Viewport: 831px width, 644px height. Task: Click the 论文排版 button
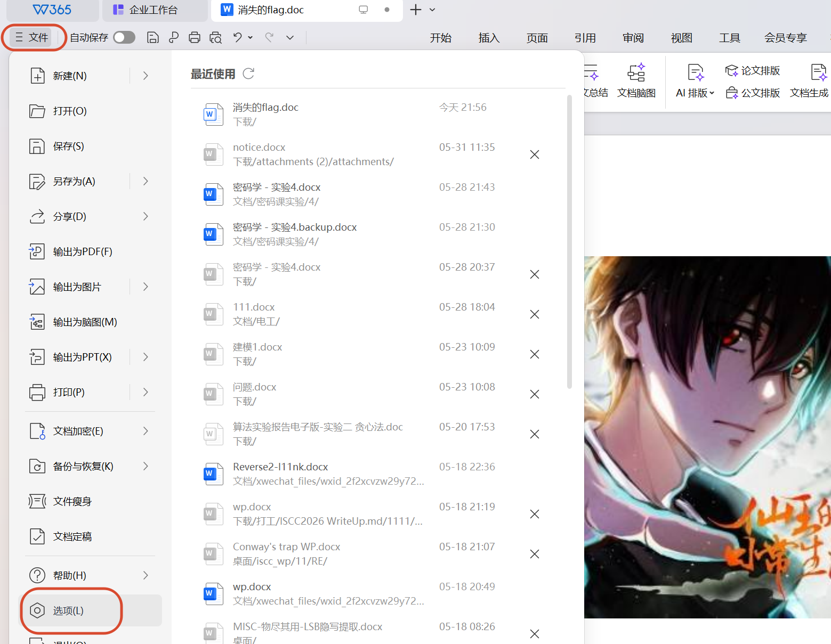(753, 70)
